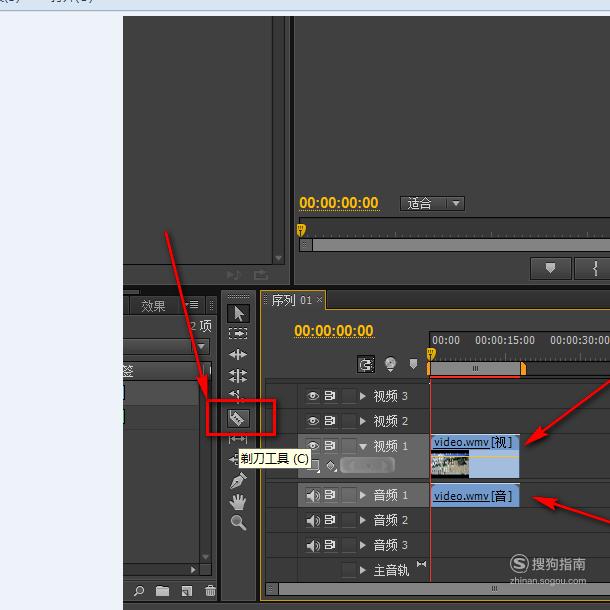Click the timeline 00:00:00:00 timecode
610x610 pixels.
point(334,330)
